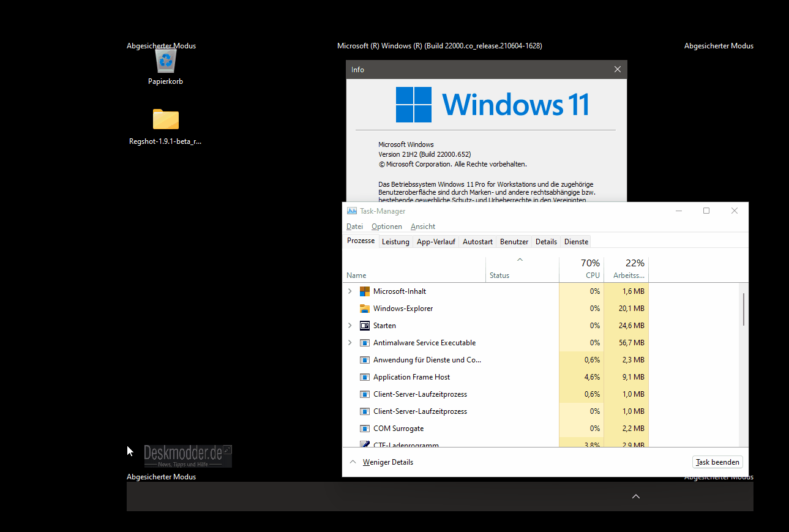Expand the taskbar overflow chevron
Screen dimensions: 789x532
pos(635,496)
